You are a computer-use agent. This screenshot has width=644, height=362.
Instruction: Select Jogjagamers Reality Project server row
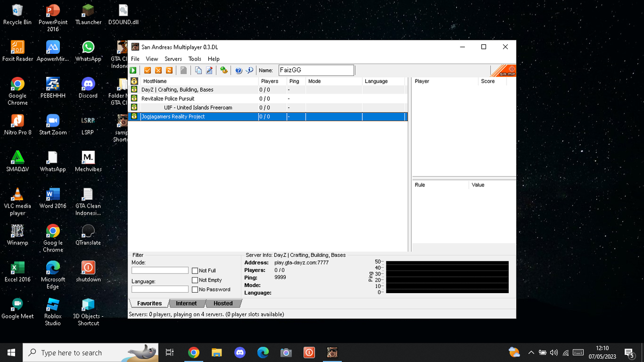click(x=268, y=117)
